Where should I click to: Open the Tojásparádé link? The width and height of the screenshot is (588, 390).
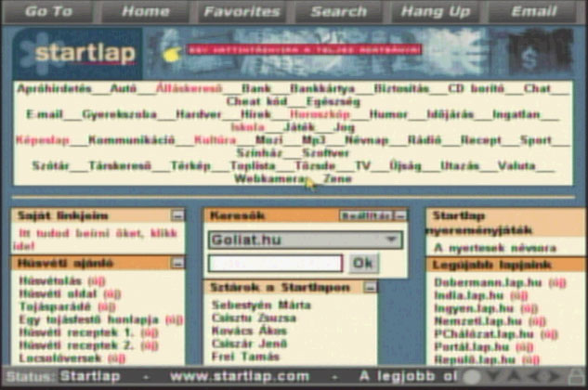click(55, 306)
